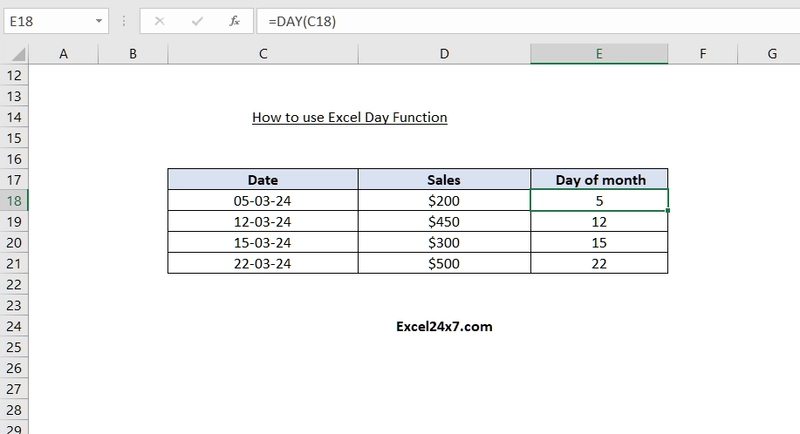Click the title 'How to use Excel Day Function'
The width and height of the screenshot is (800, 434).
(x=349, y=117)
